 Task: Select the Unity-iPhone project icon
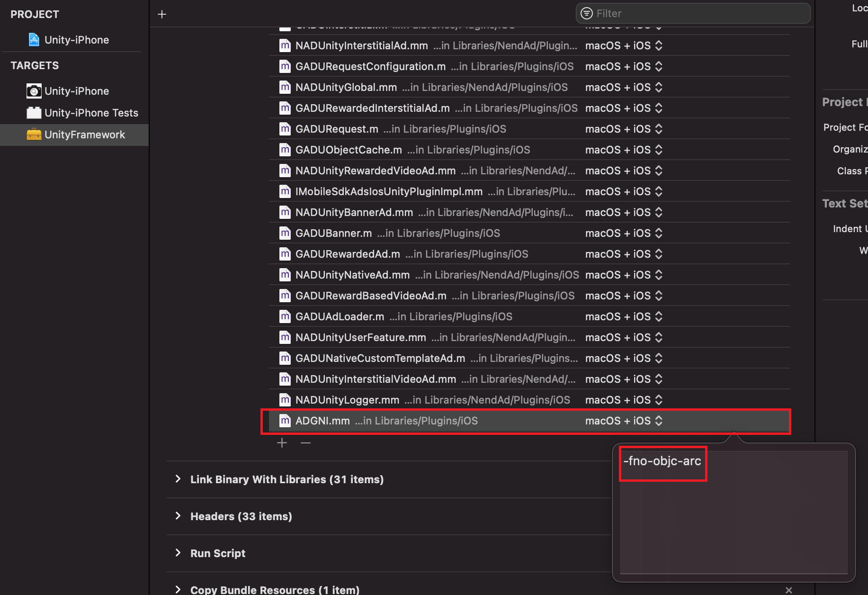pyautogui.click(x=33, y=40)
